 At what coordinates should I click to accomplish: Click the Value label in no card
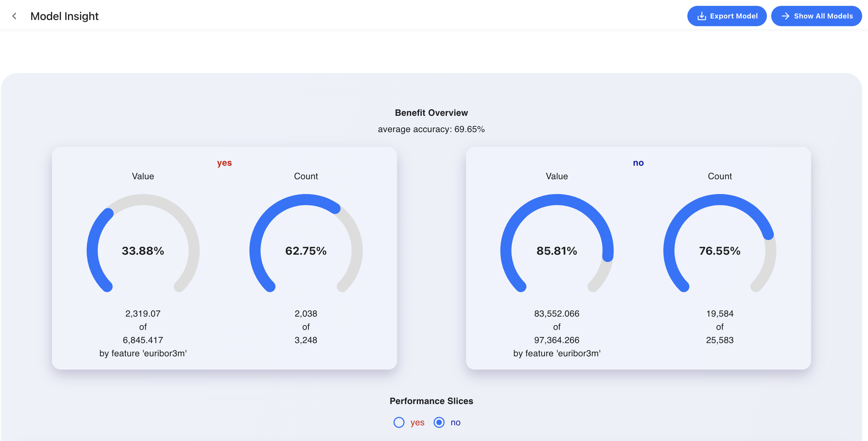[557, 176]
